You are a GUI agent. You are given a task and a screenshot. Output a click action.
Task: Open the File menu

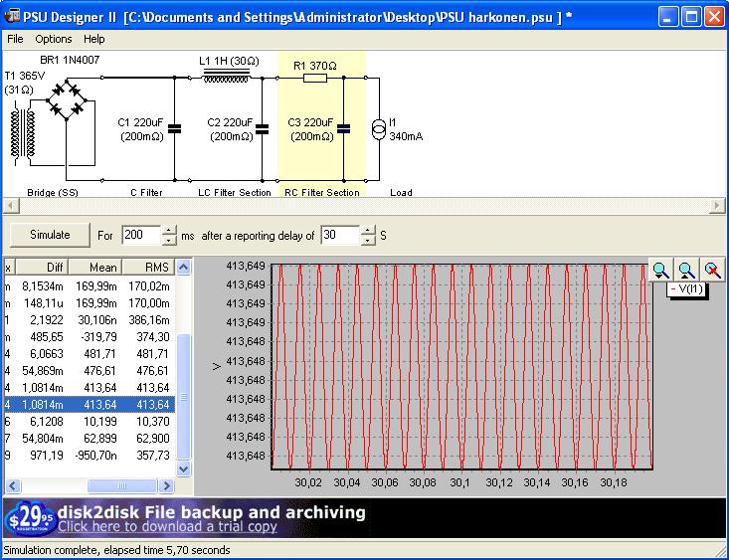click(x=15, y=39)
